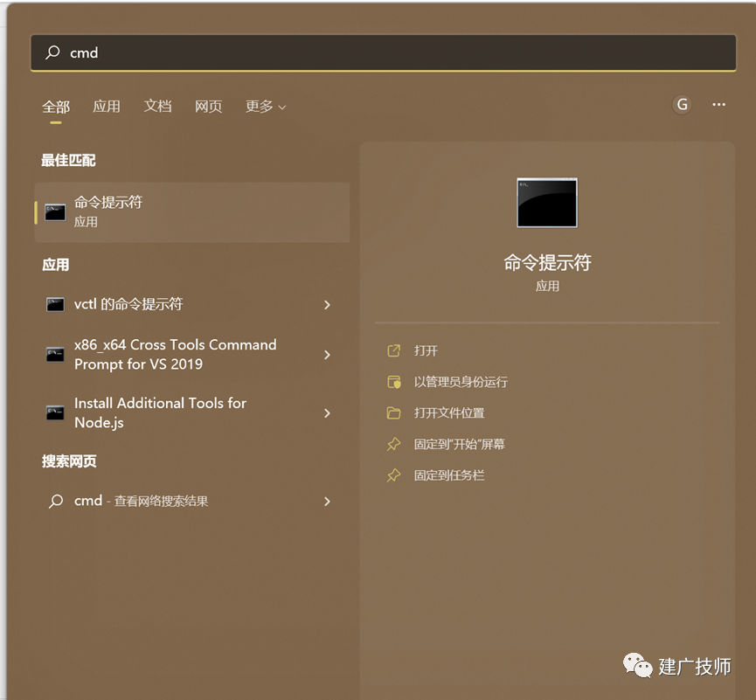Click 打开 action
Screen dimensions: 756x700
pos(427,350)
